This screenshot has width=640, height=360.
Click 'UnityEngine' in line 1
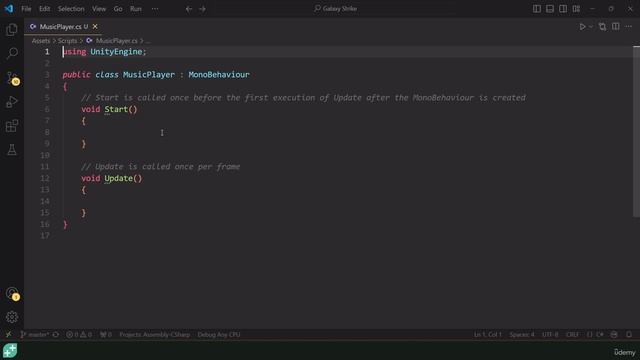116,51
